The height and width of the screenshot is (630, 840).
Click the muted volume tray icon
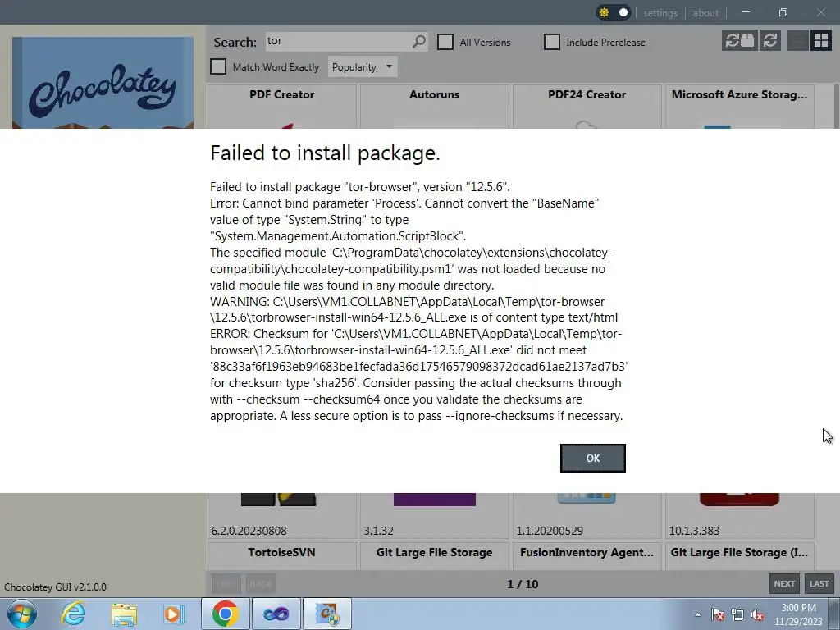tap(757, 614)
